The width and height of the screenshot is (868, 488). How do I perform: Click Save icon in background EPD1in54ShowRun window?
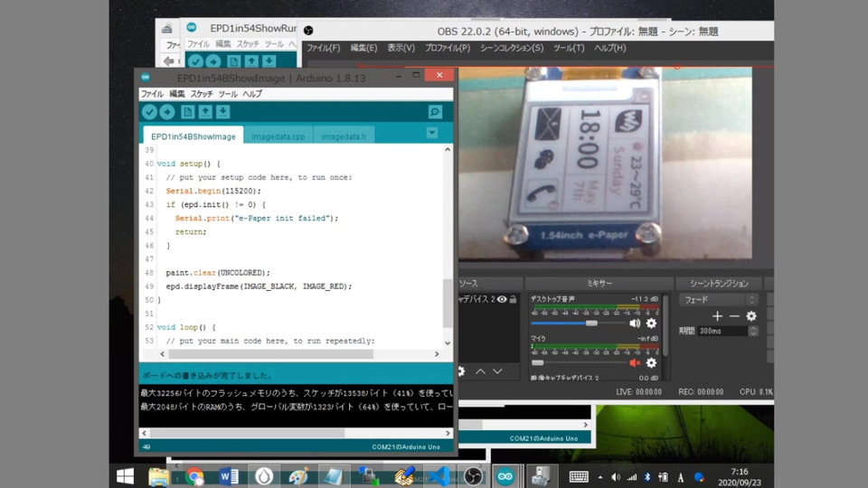click(x=269, y=61)
